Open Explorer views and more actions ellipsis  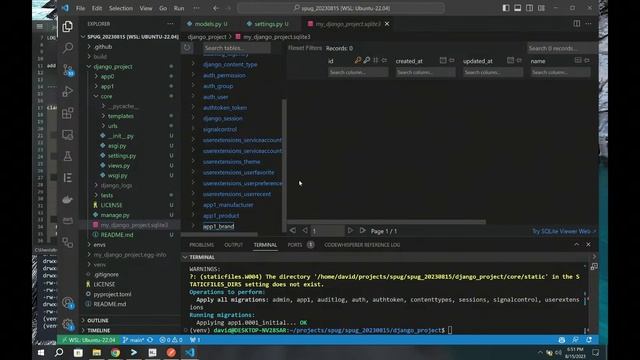coord(170,24)
